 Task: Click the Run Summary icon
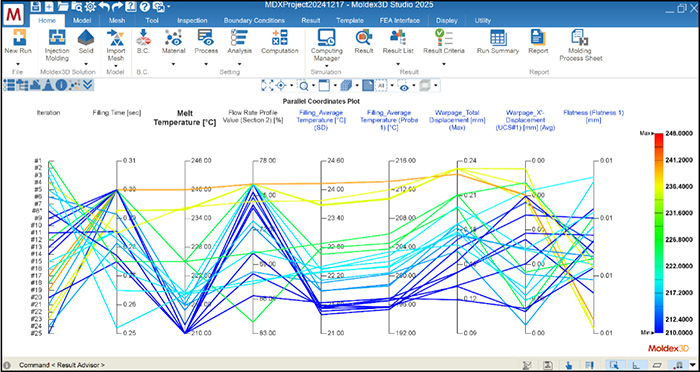coord(497,37)
